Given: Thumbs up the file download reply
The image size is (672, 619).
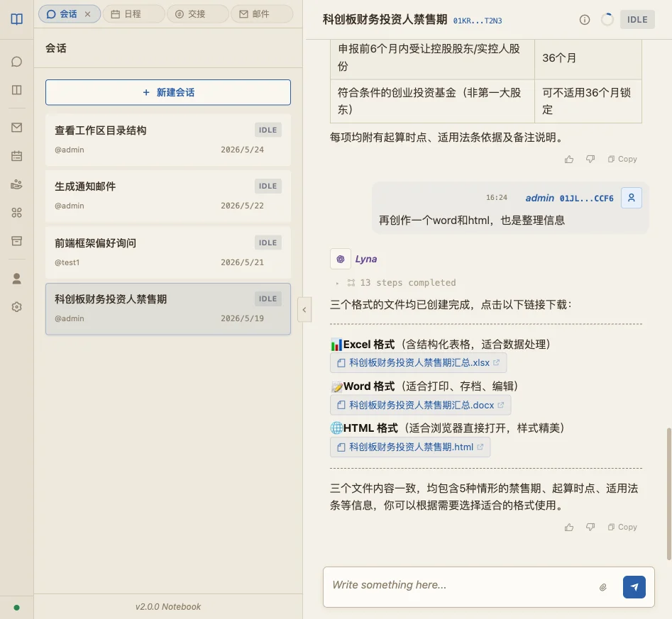Looking at the screenshot, I should pyautogui.click(x=569, y=528).
